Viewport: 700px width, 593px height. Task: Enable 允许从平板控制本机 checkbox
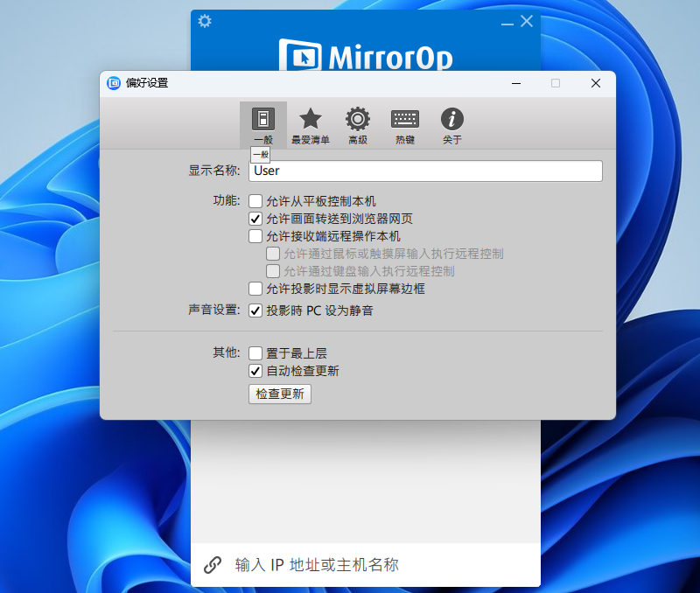coord(255,201)
